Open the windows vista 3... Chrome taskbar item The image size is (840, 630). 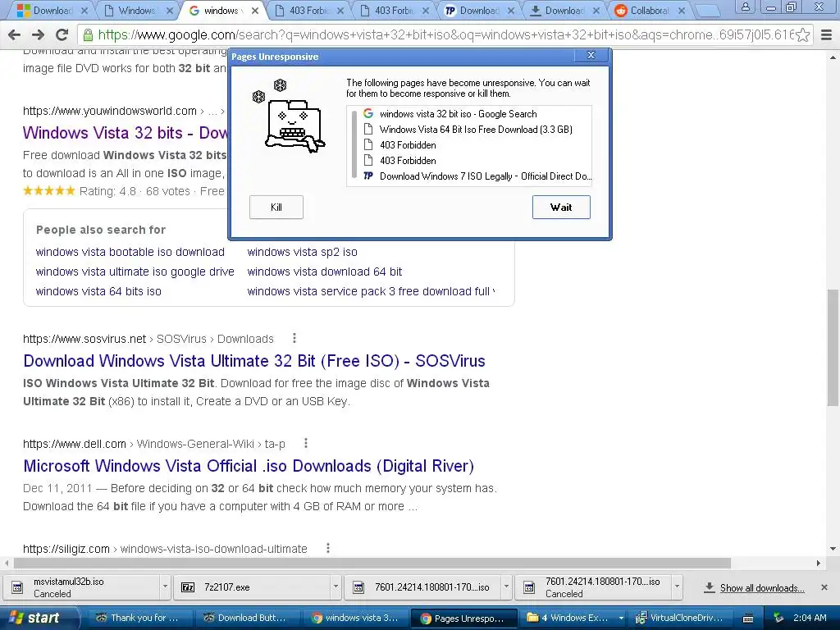pyautogui.click(x=355, y=619)
